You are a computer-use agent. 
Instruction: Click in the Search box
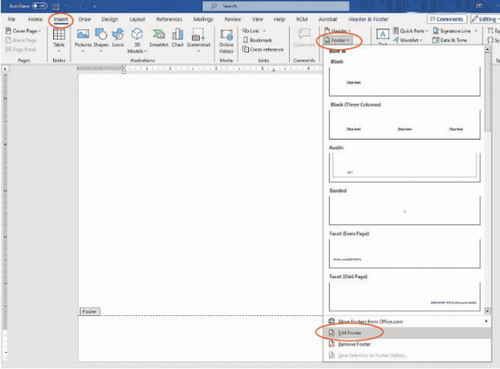pyautogui.click(x=276, y=6)
